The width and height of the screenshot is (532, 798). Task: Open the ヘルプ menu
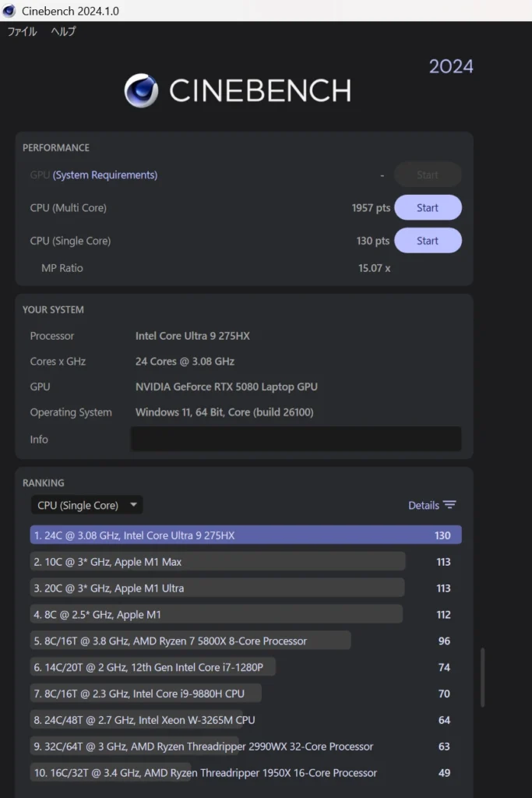pyautogui.click(x=63, y=32)
